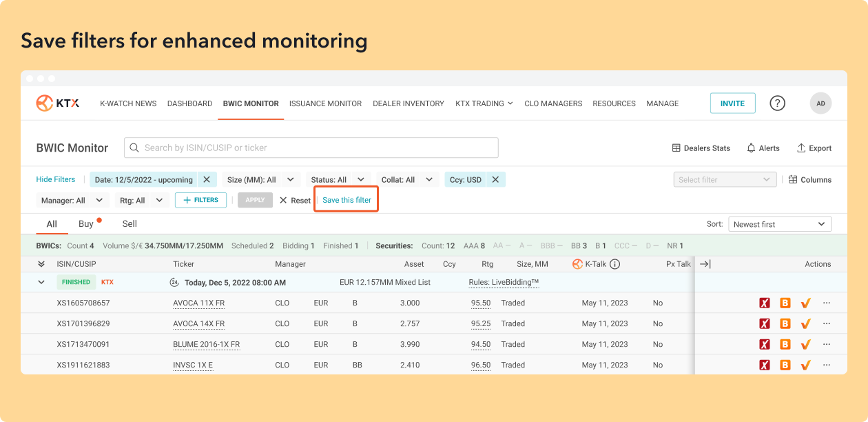The image size is (868, 422).
Task: Open Dealers Stats table icon
Action: (x=676, y=148)
